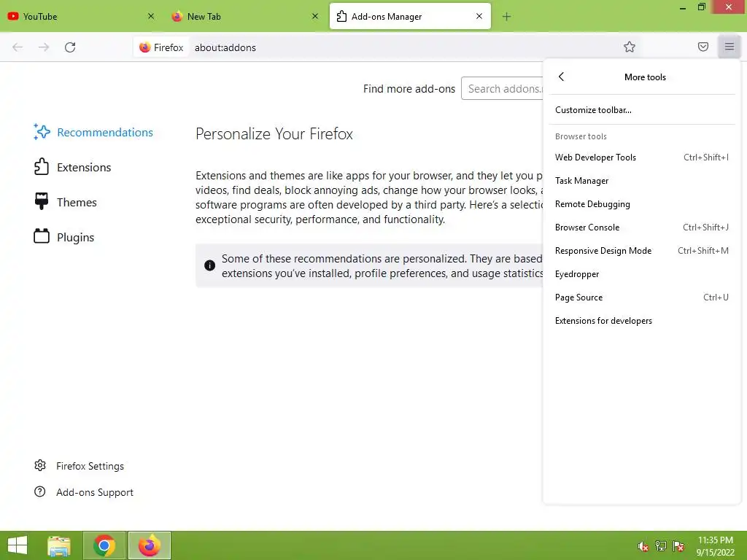Screen dimensions: 747x560
Task: Select the Add-ons Manager tab
Action: click(410, 16)
